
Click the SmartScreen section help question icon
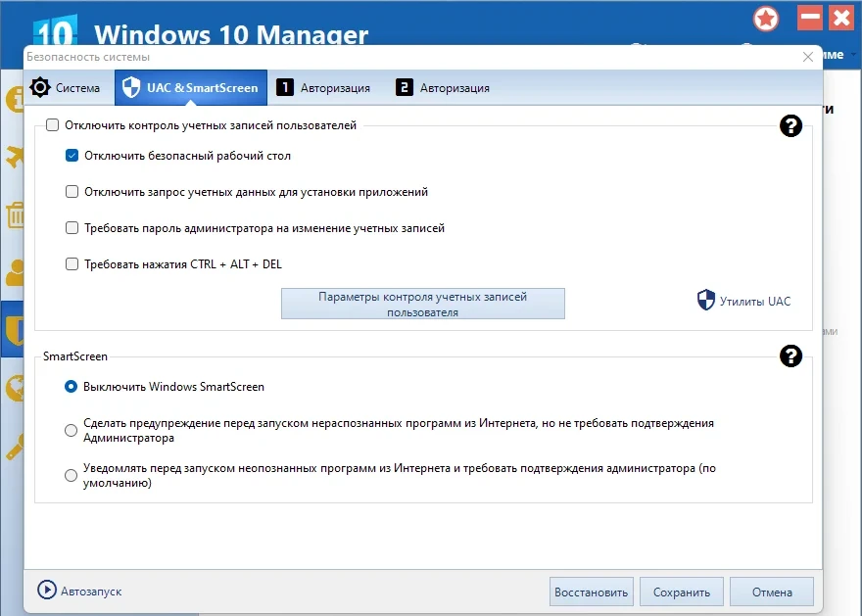790,356
